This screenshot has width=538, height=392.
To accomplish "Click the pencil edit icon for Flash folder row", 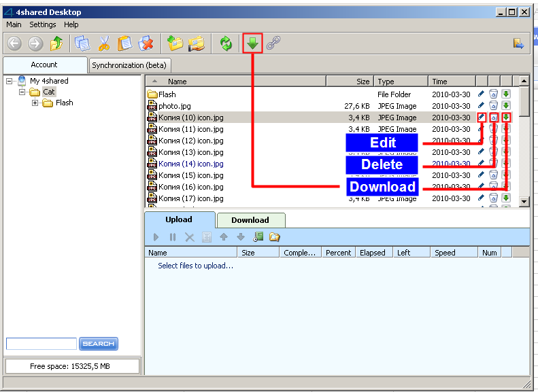I will pos(481,94).
